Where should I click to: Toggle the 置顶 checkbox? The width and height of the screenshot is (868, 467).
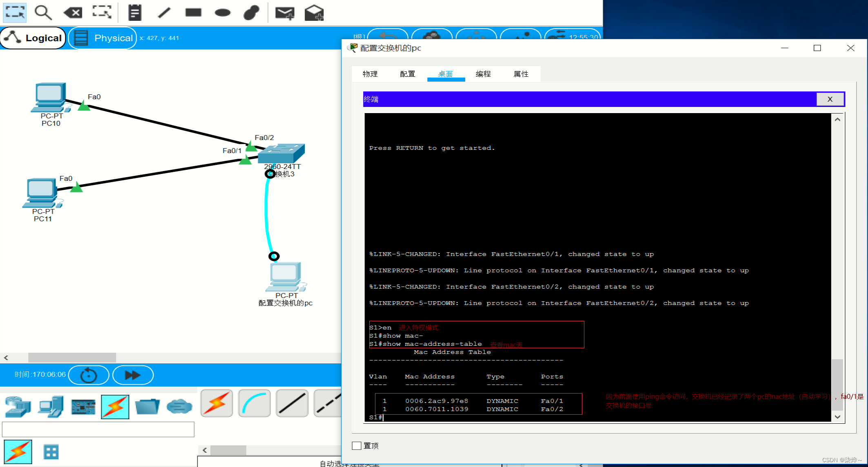(357, 445)
